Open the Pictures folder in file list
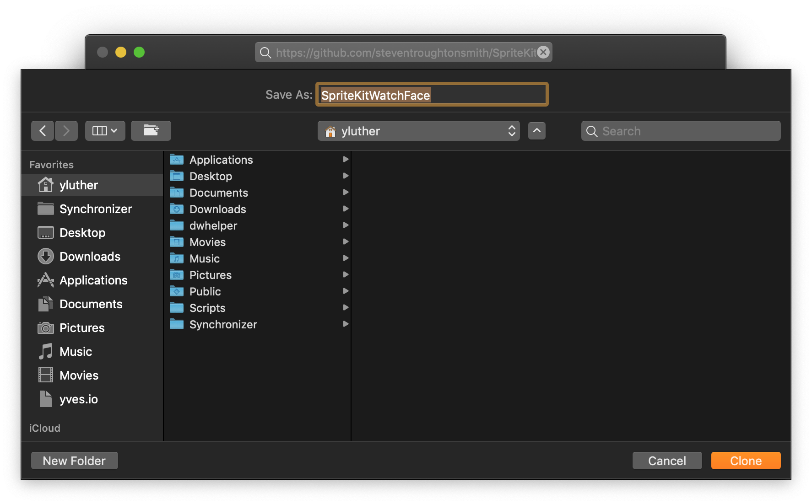The height and width of the screenshot is (504, 812). pyautogui.click(x=257, y=275)
